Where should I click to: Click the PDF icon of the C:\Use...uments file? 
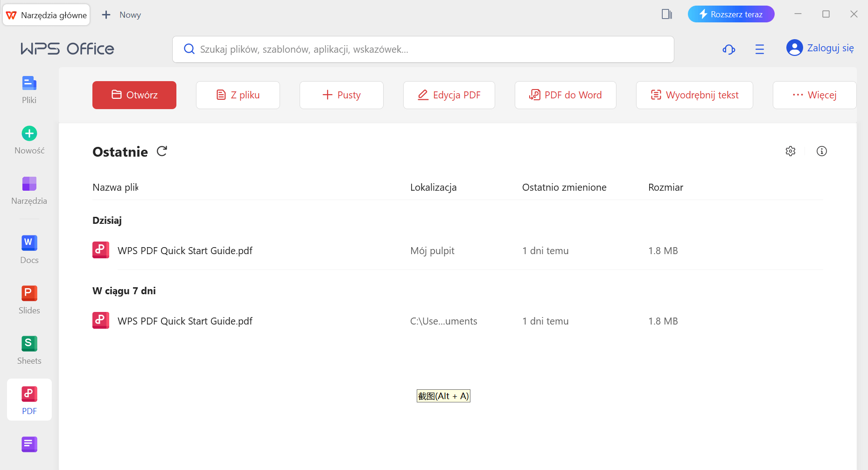point(101,320)
